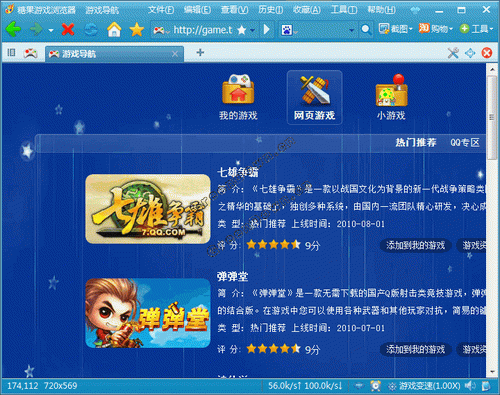This screenshot has height=395, width=500.
Task: Open 我的游戏 category
Action: (x=238, y=97)
